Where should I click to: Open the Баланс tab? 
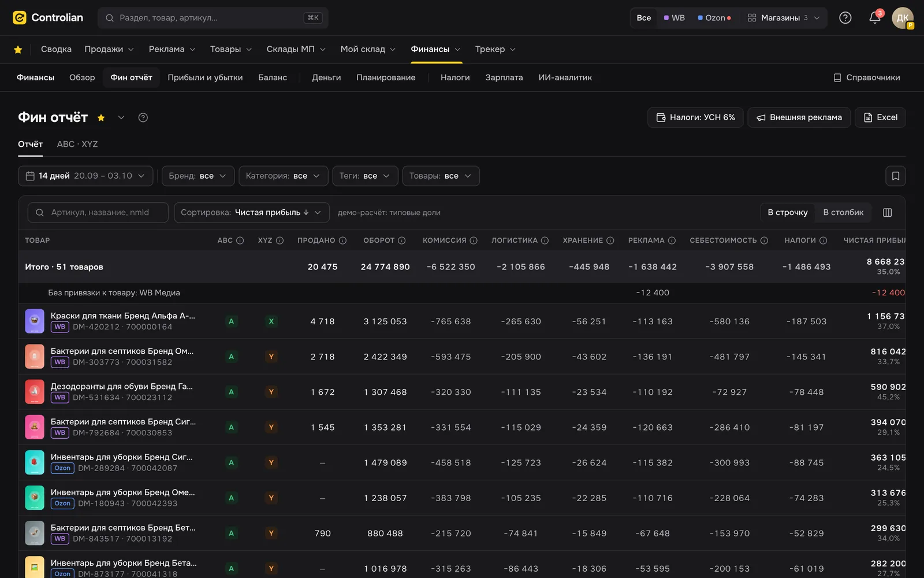click(273, 77)
